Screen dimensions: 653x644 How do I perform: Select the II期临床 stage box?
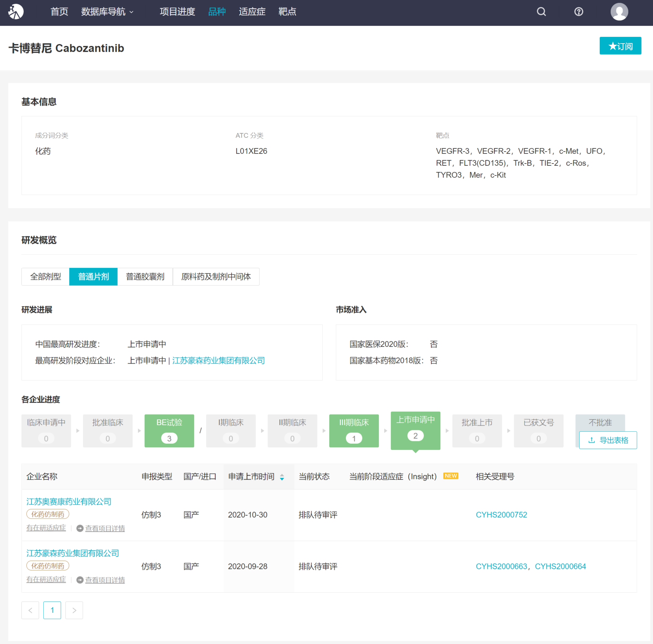click(x=292, y=431)
